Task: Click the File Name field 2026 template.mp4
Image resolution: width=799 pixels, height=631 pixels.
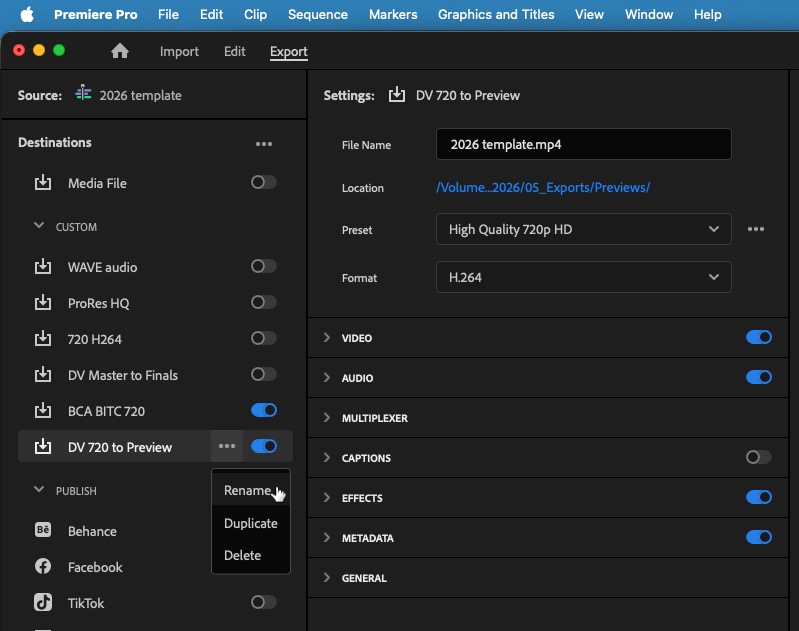Action: pos(583,144)
